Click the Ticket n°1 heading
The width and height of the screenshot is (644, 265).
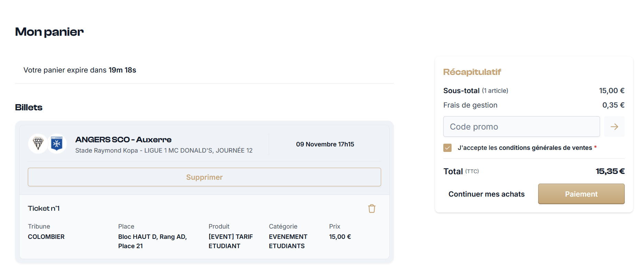[44, 209]
